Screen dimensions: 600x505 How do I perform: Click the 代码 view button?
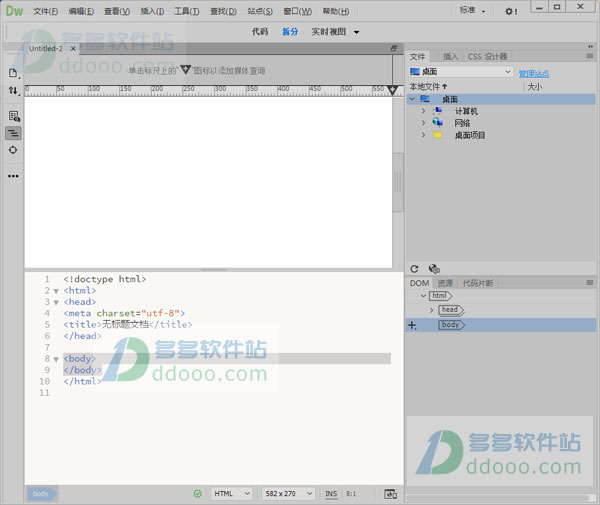point(259,32)
